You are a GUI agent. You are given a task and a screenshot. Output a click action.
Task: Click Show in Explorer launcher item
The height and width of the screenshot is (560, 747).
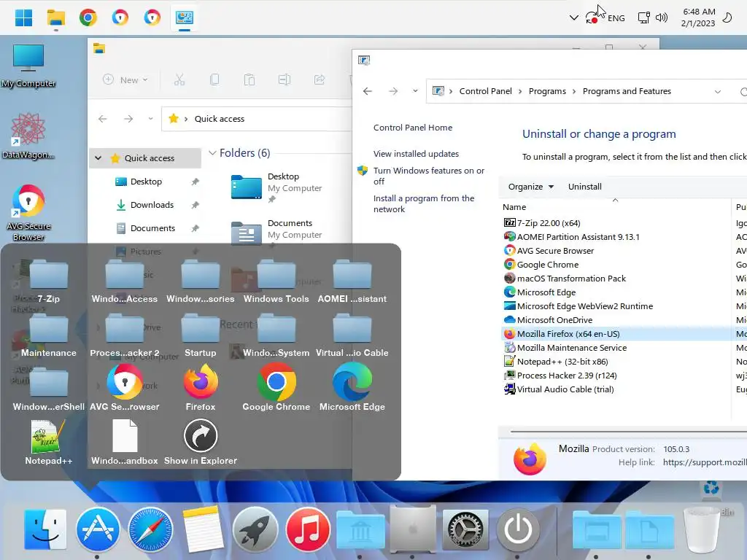(x=201, y=442)
